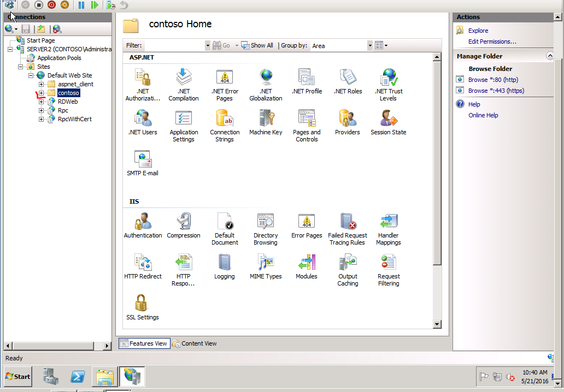564x392 pixels.
Task: Open MIME Types feature
Action: click(x=266, y=266)
